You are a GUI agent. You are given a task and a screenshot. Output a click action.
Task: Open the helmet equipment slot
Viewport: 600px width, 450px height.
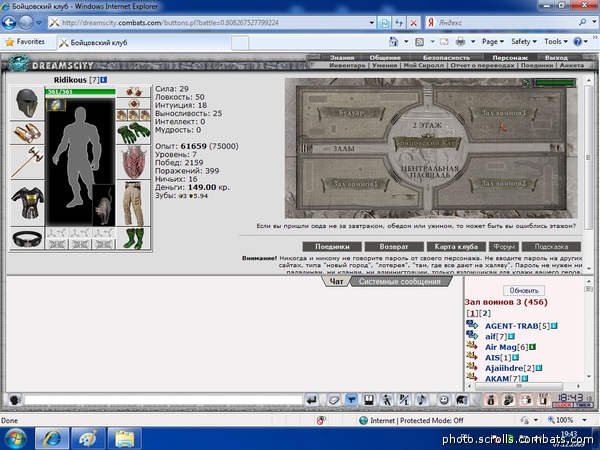click(x=27, y=103)
